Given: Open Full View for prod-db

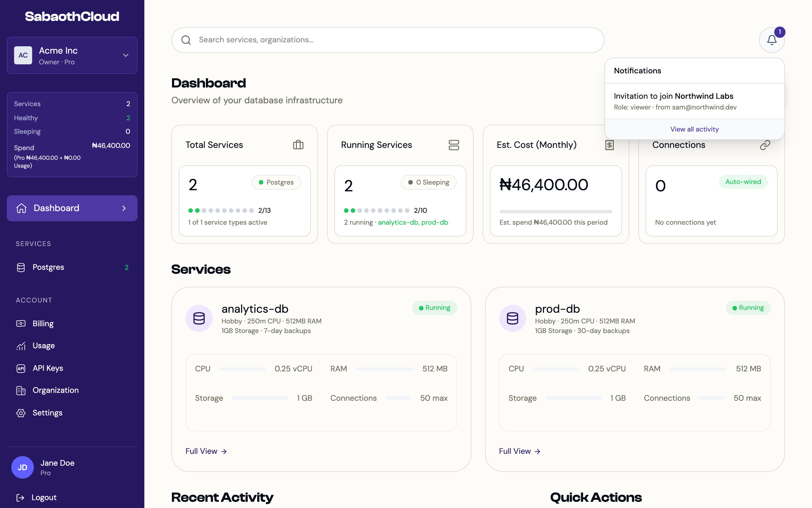Looking at the screenshot, I should point(520,451).
